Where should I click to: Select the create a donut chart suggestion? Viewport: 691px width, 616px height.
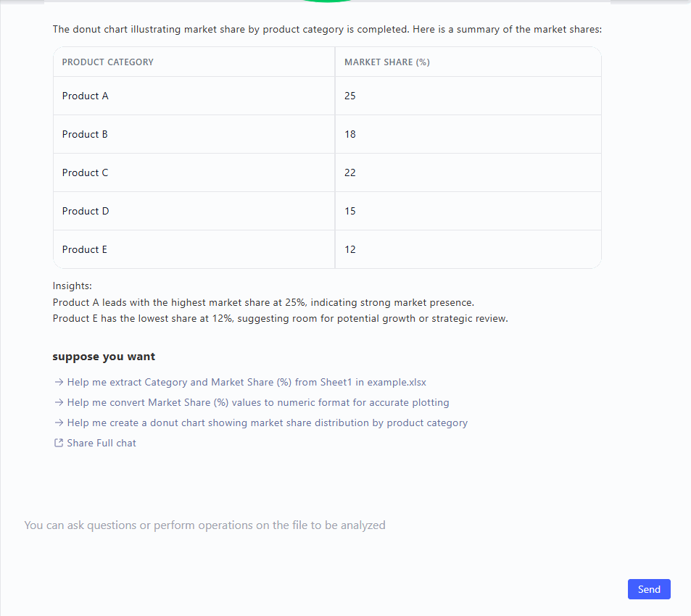tap(267, 423)
